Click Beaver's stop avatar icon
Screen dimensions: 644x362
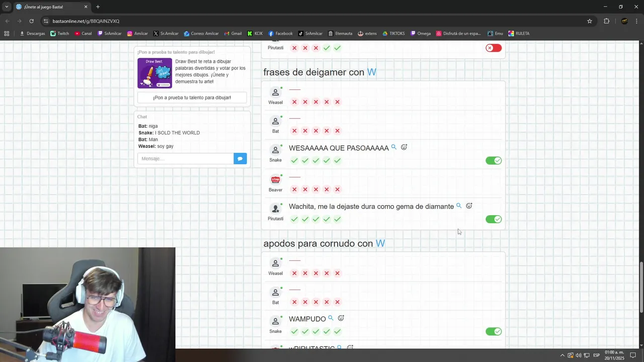275,179
